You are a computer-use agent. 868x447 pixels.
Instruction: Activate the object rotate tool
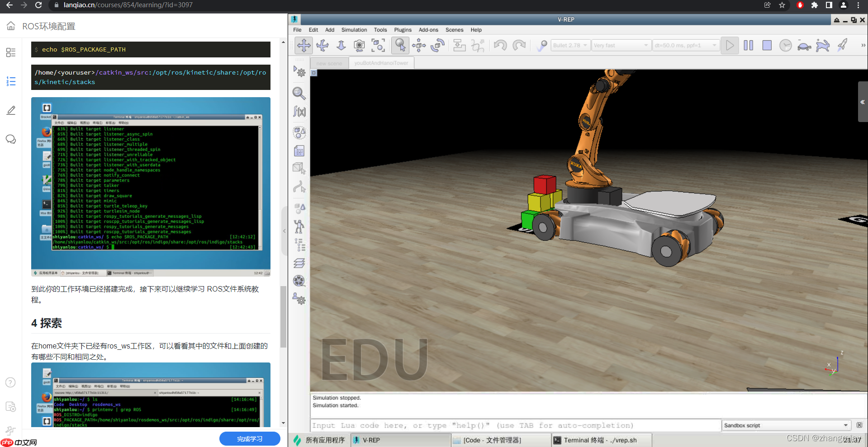pyautogui.click(x=437, y=45)
